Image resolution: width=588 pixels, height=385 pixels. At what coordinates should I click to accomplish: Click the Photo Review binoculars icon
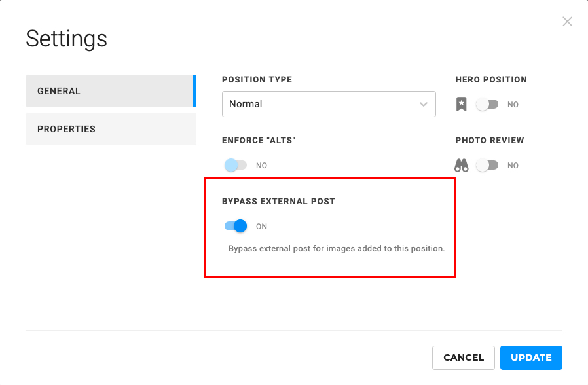point(462,166)
